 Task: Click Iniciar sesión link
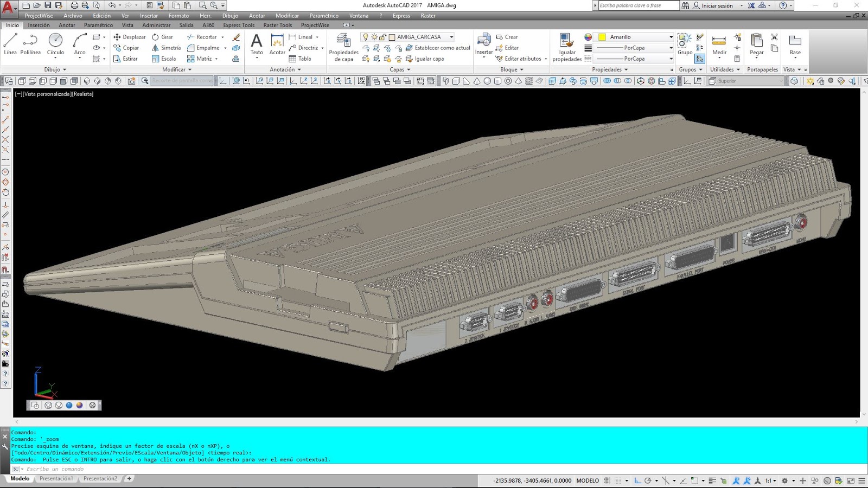717,5
